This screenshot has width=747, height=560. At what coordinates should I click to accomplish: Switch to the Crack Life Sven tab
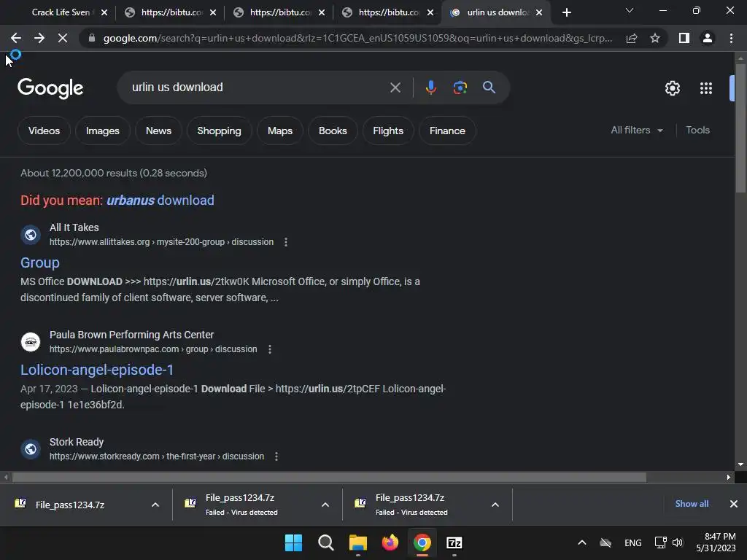pos(60,12)
